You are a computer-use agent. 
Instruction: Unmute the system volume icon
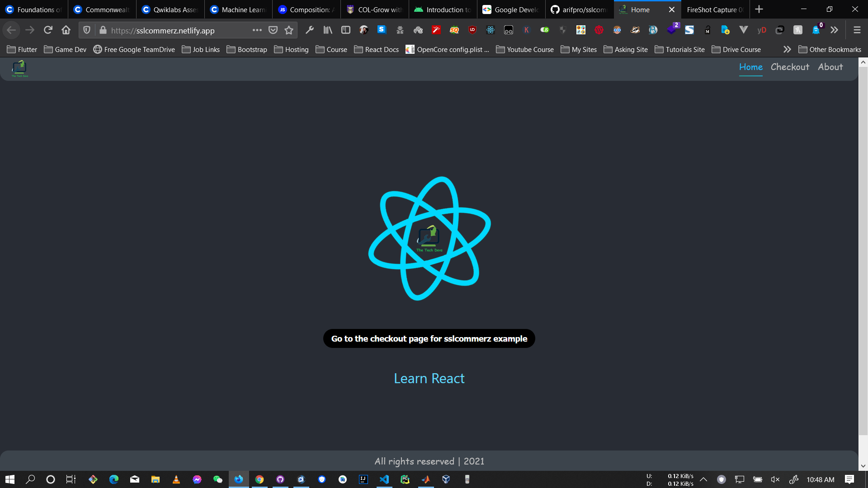coord(775,479)
